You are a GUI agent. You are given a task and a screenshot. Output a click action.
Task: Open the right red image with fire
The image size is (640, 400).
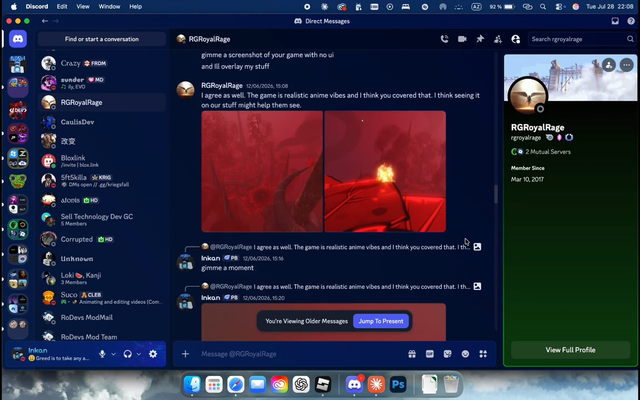[385, 171]
